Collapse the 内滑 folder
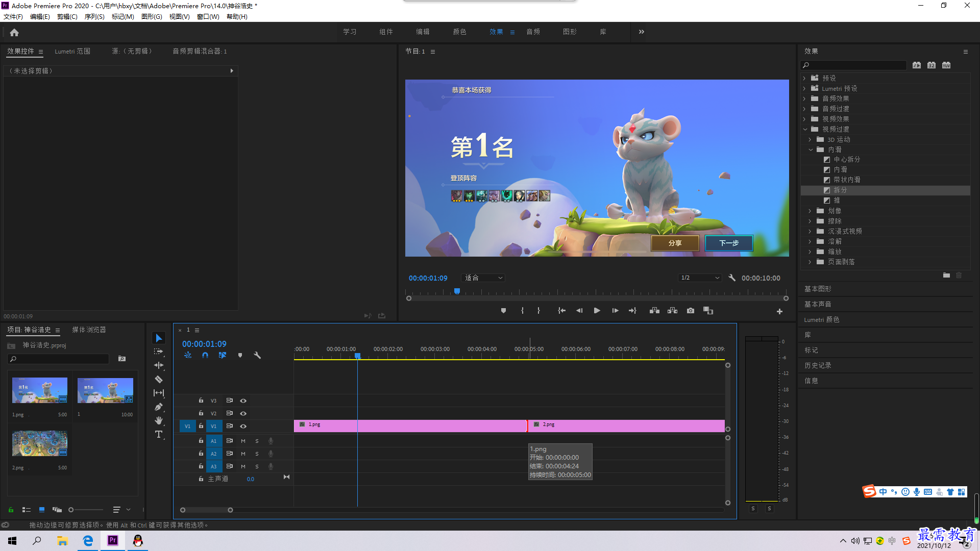Viewport: 980px width, 551px height. coord(811,149)
